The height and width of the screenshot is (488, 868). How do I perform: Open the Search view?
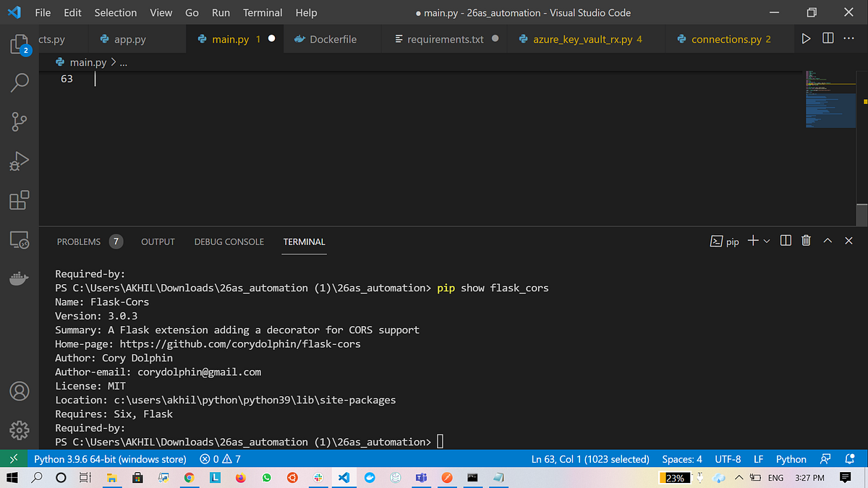20,82
